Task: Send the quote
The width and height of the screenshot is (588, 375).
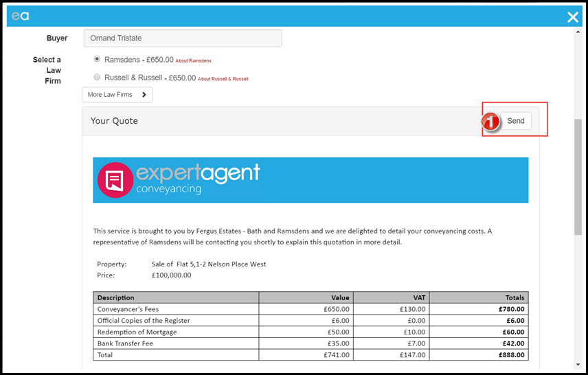Action: tap(516, 121)
